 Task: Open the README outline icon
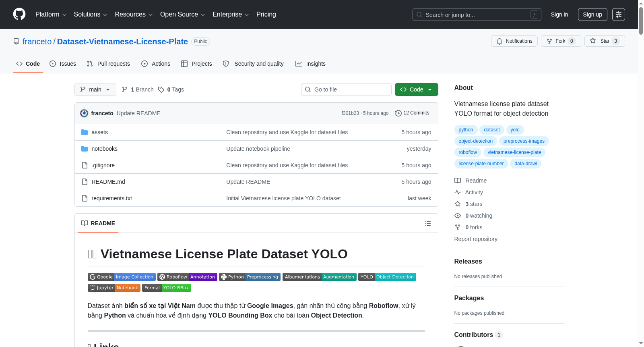point(428,223)
